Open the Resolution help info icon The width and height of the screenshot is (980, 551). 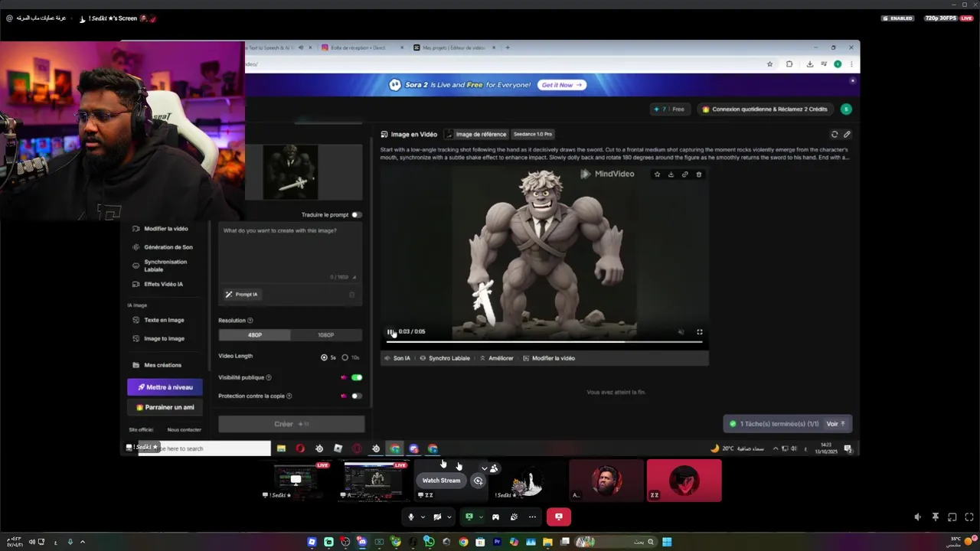click(250, 321)
